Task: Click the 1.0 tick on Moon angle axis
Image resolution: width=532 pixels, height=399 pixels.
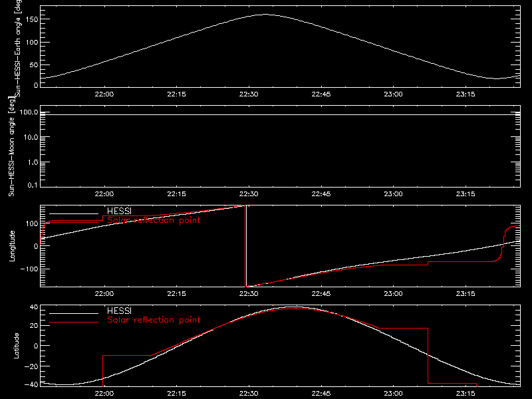Action: 33,162
